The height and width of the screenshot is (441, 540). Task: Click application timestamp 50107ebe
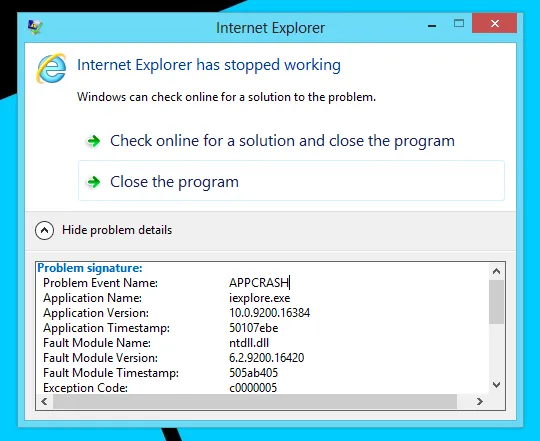[x=254, y=328]
